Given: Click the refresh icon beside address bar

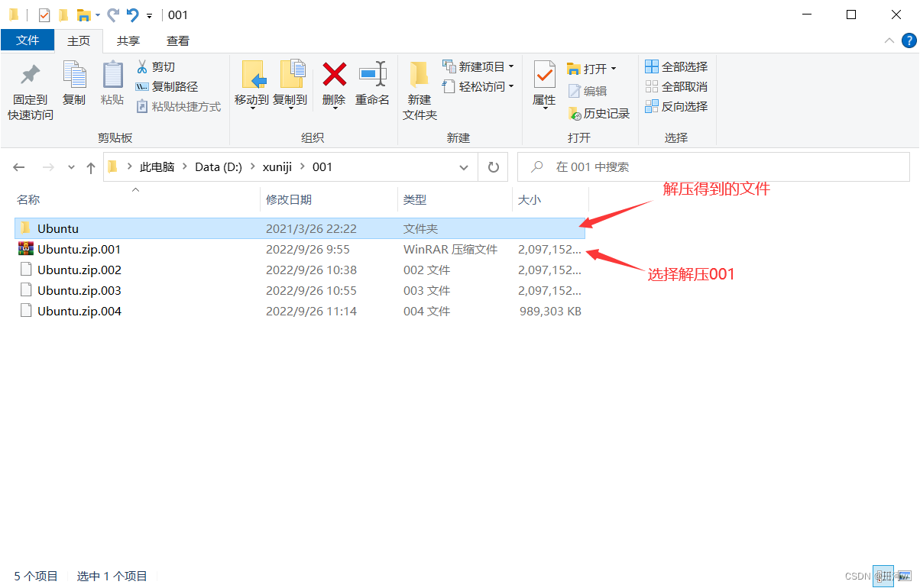Looking at the screenshot, I should pos(493,166).
